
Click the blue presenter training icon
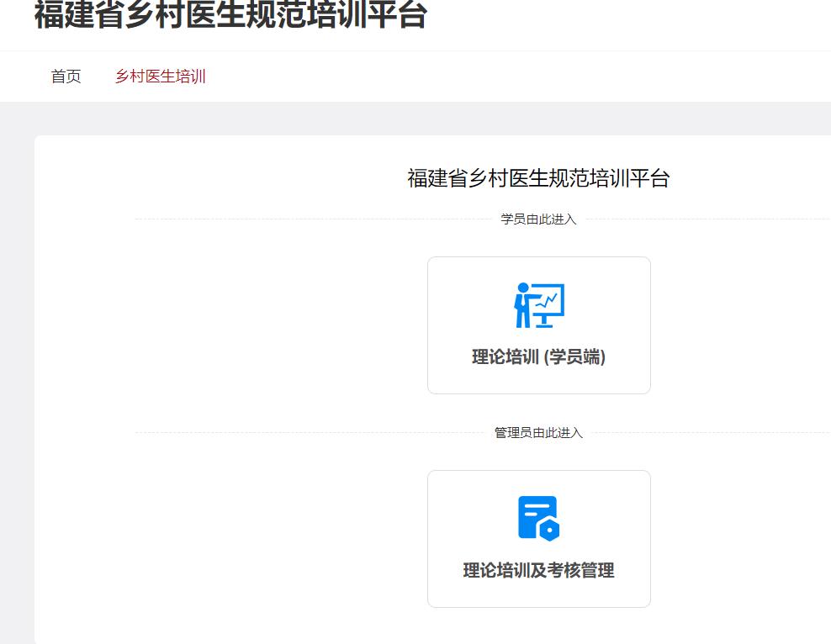click(539, 305)
